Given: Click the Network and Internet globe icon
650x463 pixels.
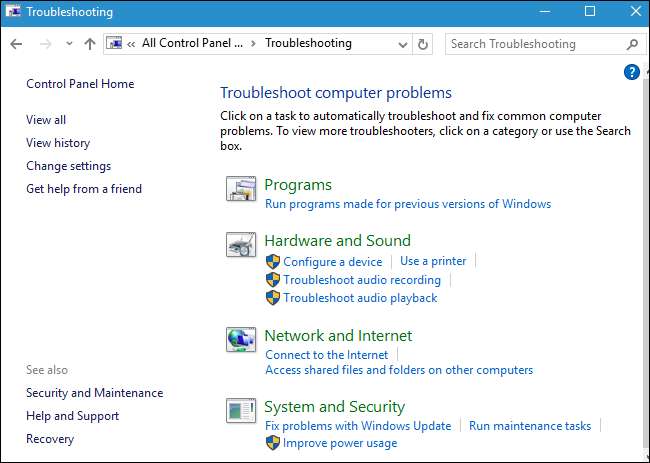Looking at the screenshot, I should 241,339.
